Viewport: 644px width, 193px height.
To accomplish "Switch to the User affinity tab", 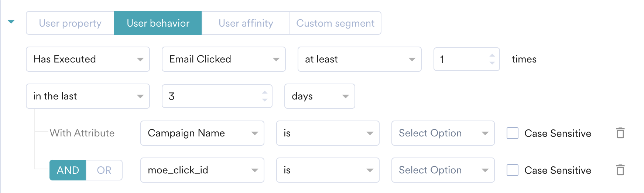I will tap(246, 23).
